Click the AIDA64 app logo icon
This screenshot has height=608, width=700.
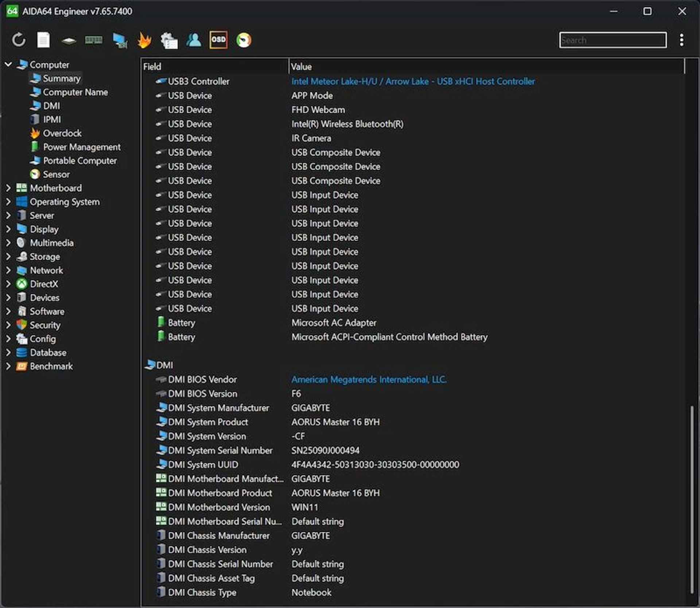[x=12, y=11]
